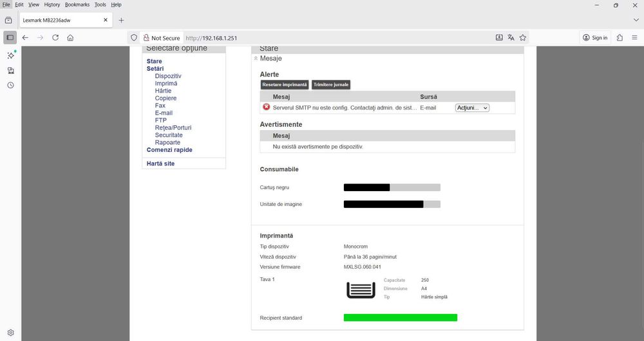Click the 'Hârtie simplă' tray type value
644x341 pixels.
click(434, 297)
